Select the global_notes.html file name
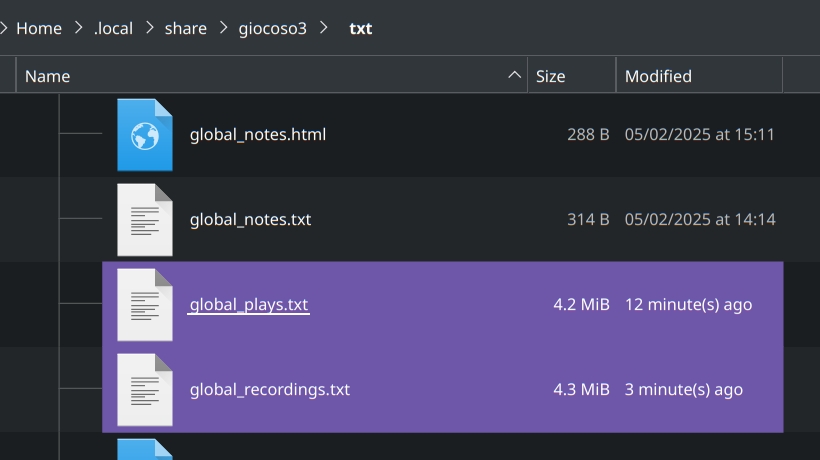This screenshot has height=460, width=820. [258, 135]
